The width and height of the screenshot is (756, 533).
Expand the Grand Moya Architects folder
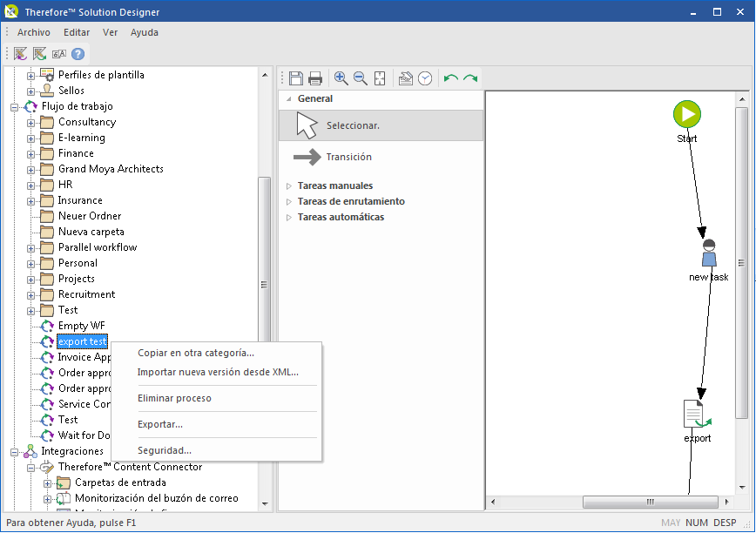click(x=30, y=170)
